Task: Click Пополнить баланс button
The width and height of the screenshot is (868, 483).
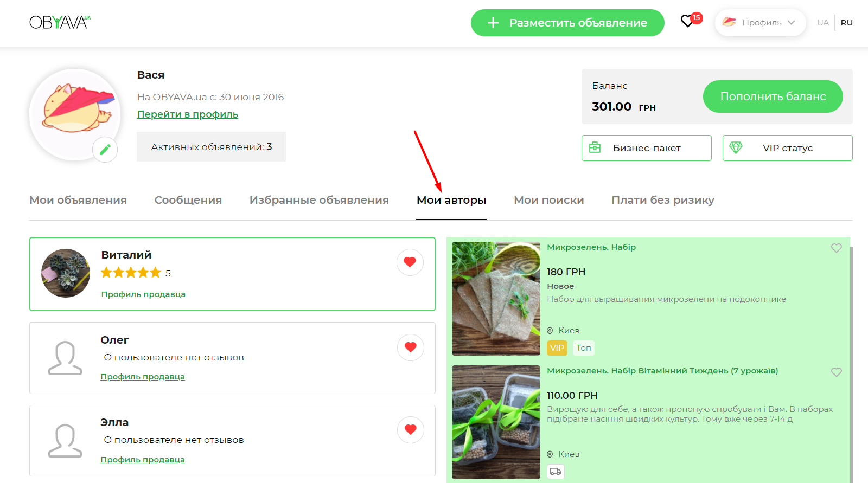Action: [x=773, y=96]
